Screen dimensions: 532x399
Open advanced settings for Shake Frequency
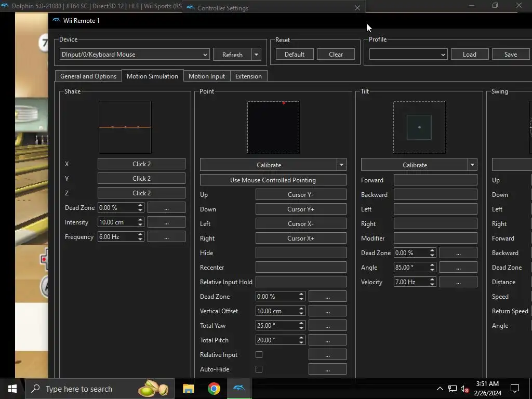pyautogui.click(x=166, y=237)
